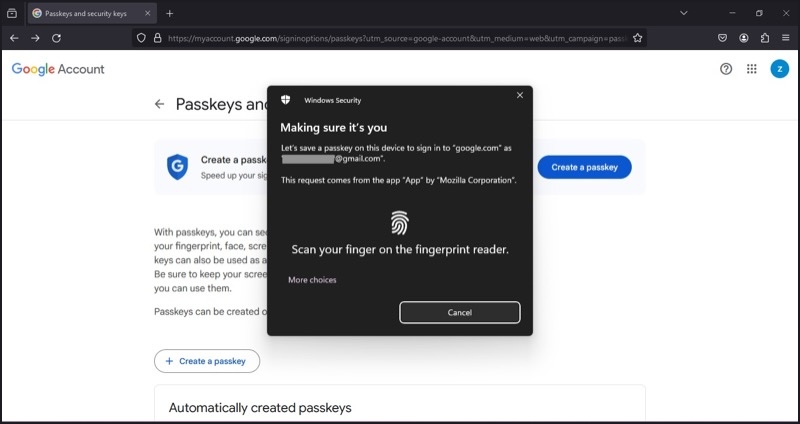Screen dimensions: 800x424
Task: Click the outlined Create a passkey button
Action: coord(207,361)
